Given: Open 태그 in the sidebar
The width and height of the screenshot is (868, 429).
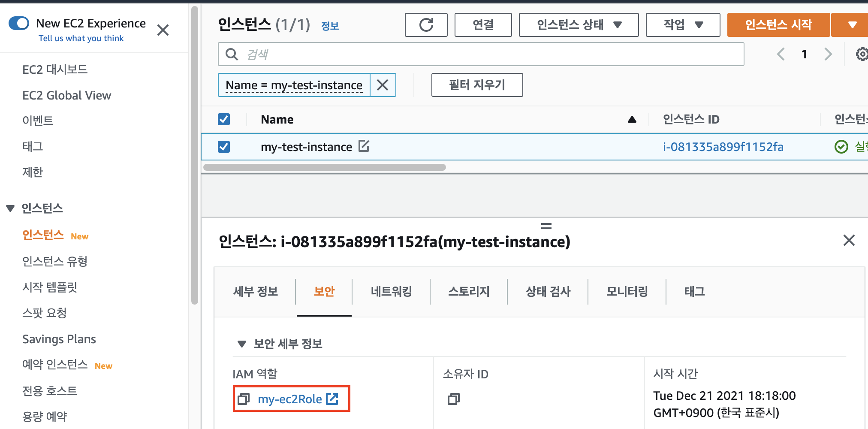Looking at the screenshot, I should (33, 146).
